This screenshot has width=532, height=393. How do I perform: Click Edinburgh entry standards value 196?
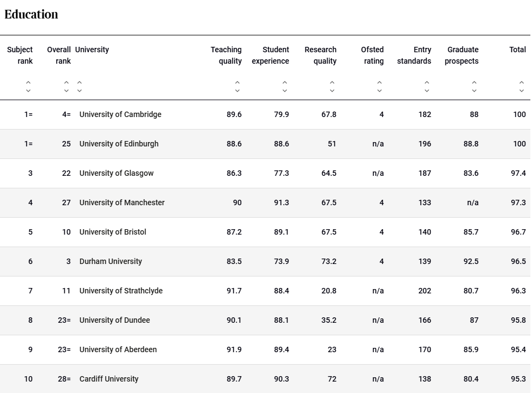coord(425,144)
